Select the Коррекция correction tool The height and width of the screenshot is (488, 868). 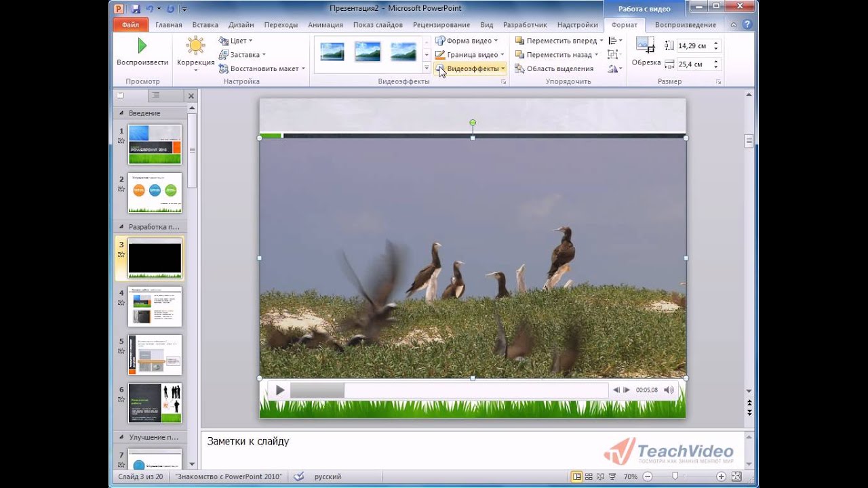[x=195, y=51]
